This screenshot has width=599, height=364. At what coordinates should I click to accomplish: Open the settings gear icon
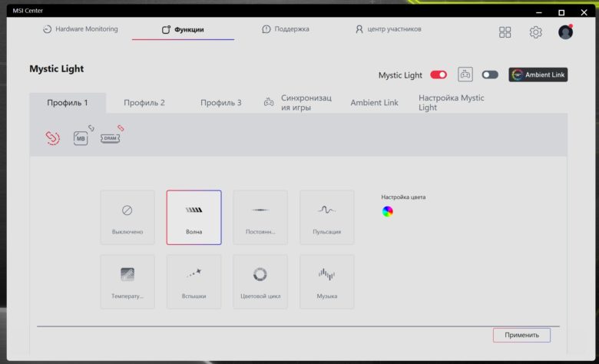535,32
